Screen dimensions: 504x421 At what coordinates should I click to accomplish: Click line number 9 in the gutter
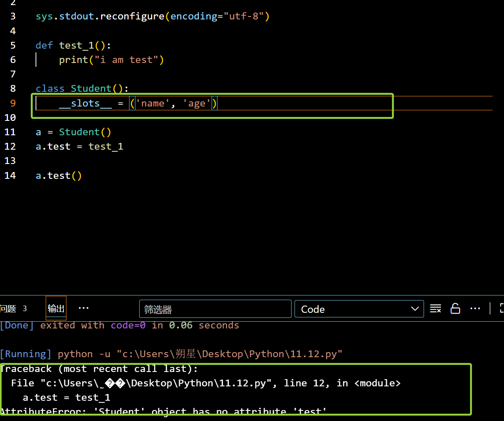coord(13,103)
